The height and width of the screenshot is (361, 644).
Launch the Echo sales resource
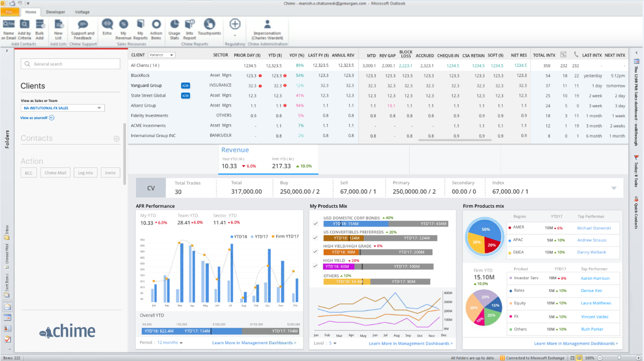(107, 27)
